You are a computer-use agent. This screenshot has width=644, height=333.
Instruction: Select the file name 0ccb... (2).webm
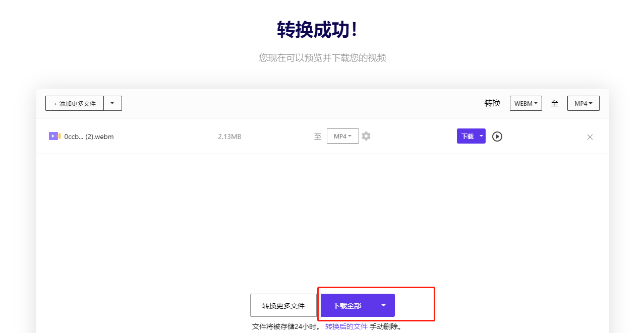point(89,137)
